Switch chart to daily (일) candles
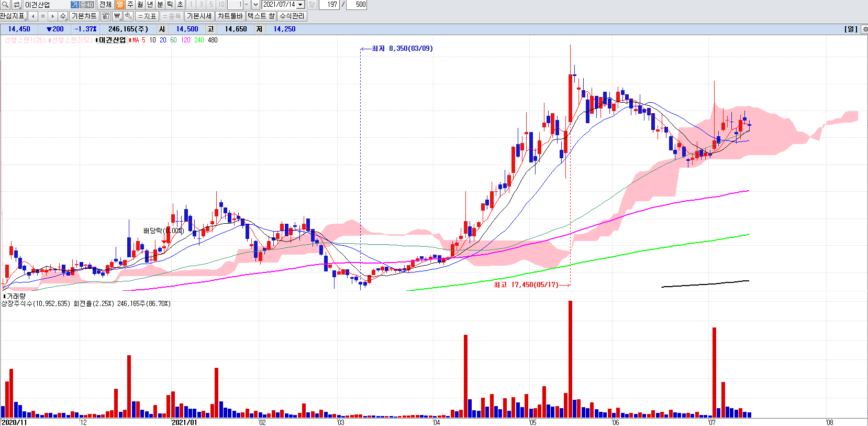Viewport: 868px width, 426px height. point(120,5)
